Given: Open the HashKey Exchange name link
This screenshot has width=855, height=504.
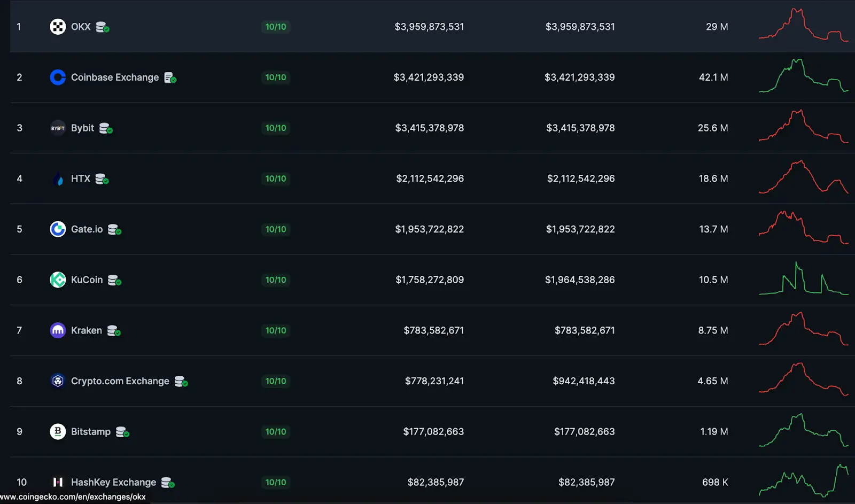Looking at the screenshot, I should [x=113, y=482].
